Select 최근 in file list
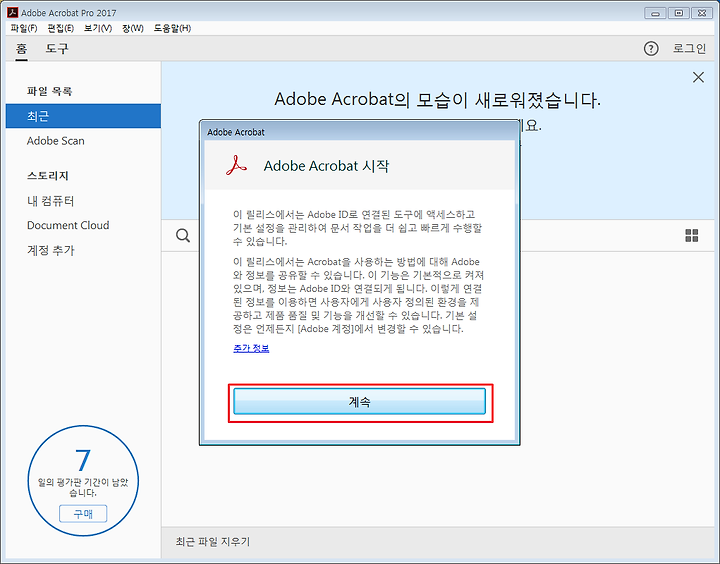This screenshot has width=720, height=564. pyautogui.click(x=83, y=116)
